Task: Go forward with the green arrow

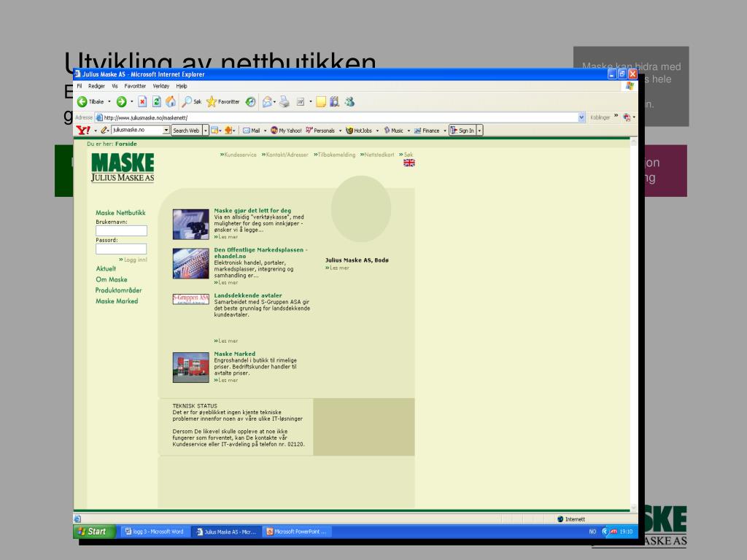Action: 122,102
